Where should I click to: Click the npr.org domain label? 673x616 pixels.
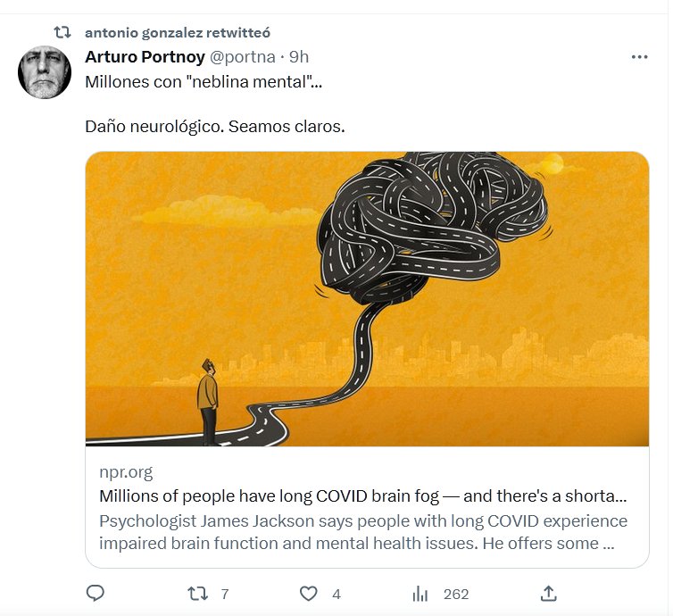click(x=126, y=472)
